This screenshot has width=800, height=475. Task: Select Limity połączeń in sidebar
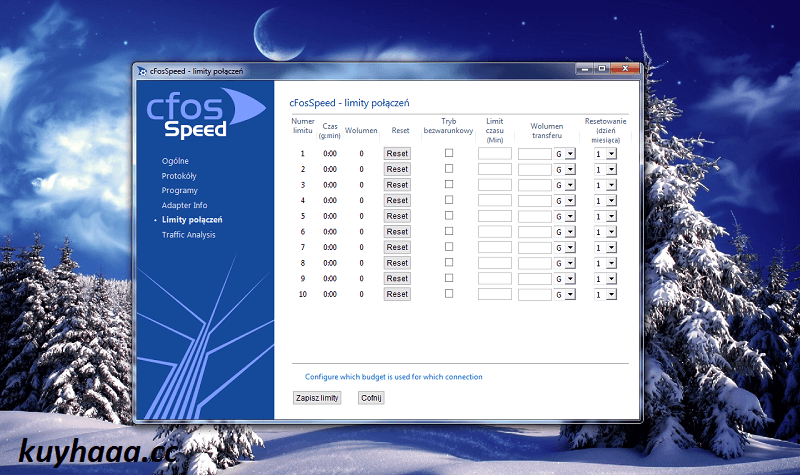pyautogui.click(x=192, y=220)
